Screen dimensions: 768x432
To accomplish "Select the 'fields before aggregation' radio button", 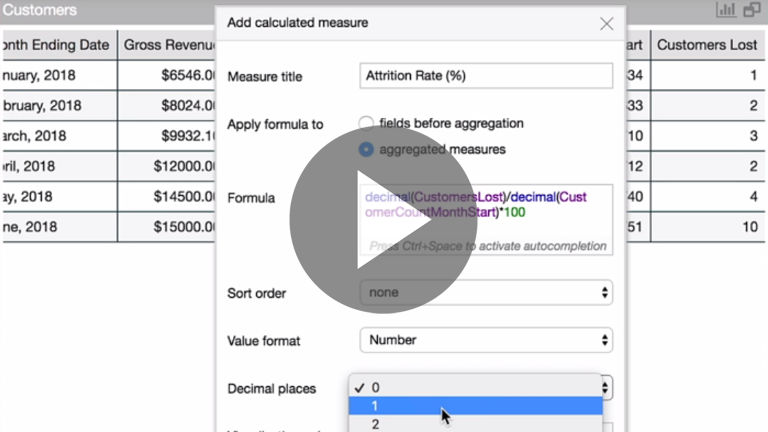I will [x=366, y=124].
